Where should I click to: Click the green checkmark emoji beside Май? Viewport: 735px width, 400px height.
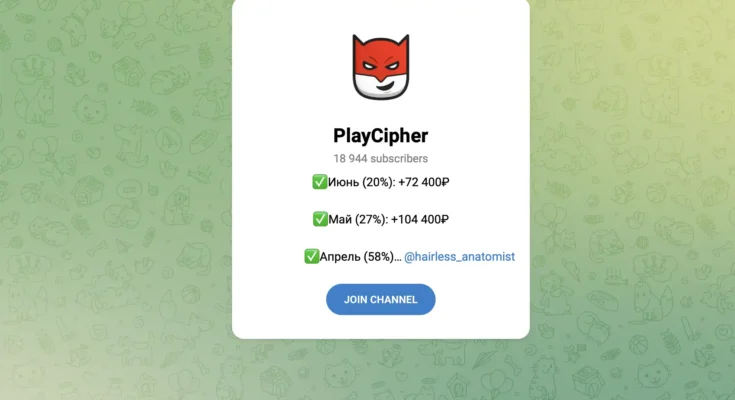[320, 219]
